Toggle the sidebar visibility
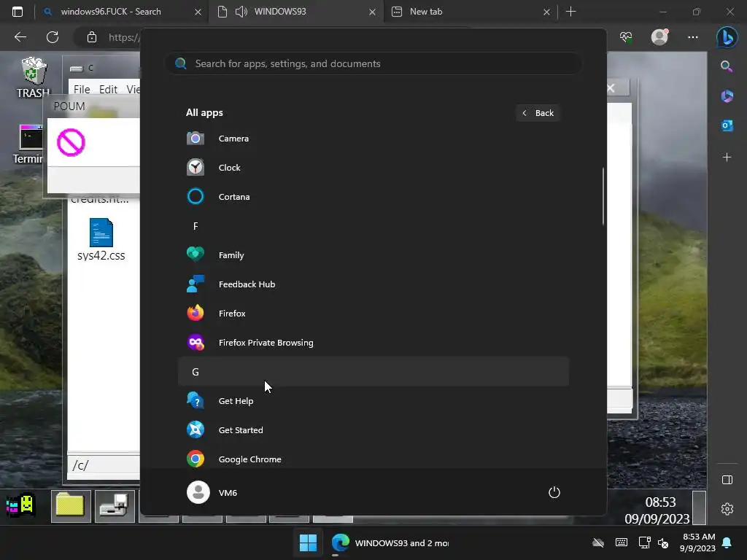The width and height of the screenshot is (747, 560). [727, 480]
